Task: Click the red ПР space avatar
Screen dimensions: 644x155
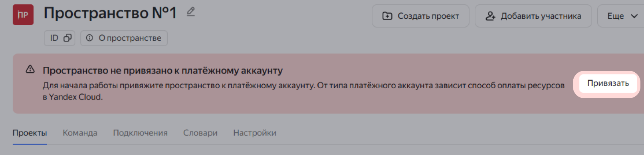Action: (x=23, y=15)
